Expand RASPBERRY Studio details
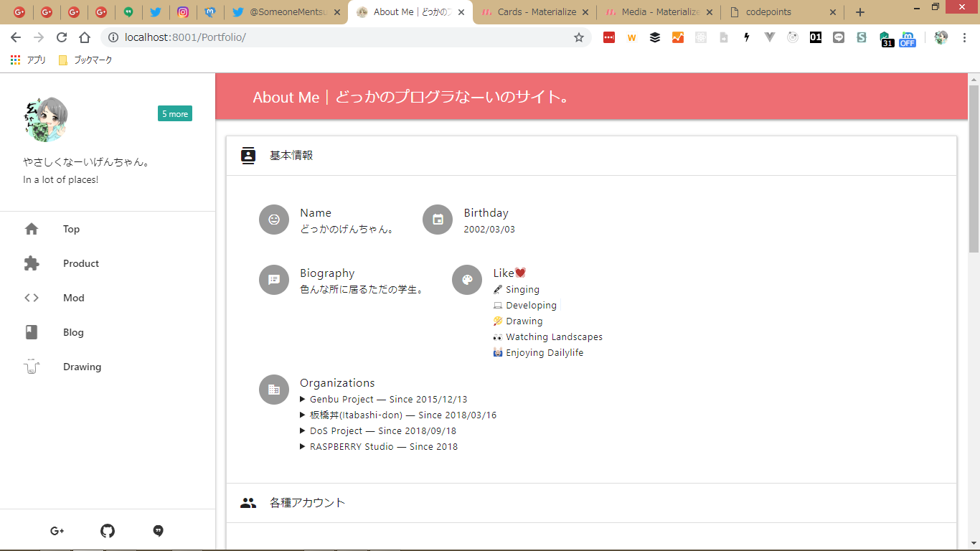The image size is (980, 551). pyautogui.click(x=303, y=447)
